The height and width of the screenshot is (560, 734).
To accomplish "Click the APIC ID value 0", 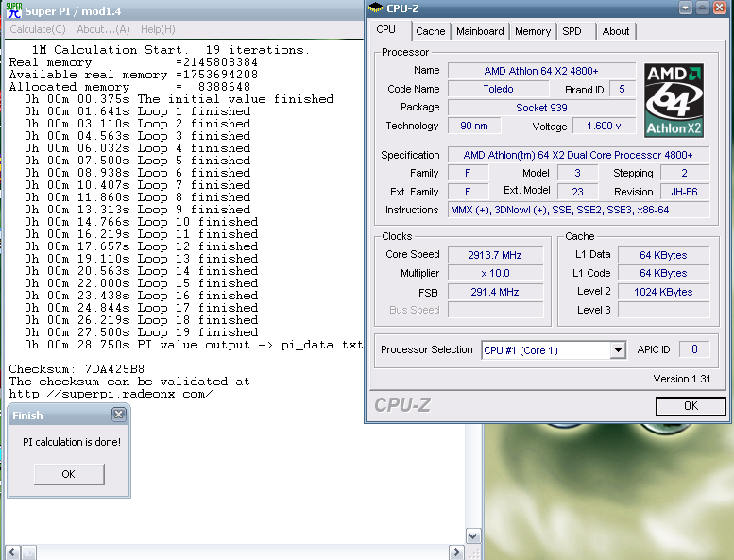I will tap(694, 349).
